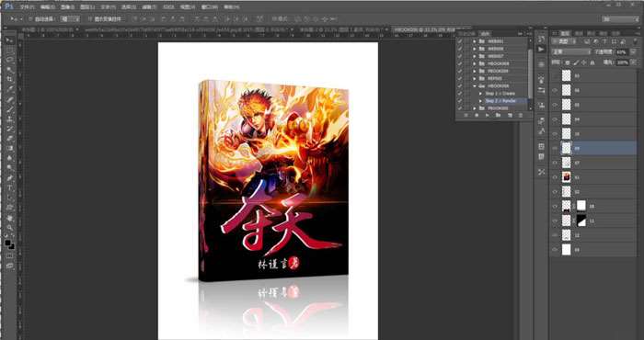Click Begin Recording button in Actions panel
The height and width of the screenshot is (340, 644).
(x=477, y=115)
